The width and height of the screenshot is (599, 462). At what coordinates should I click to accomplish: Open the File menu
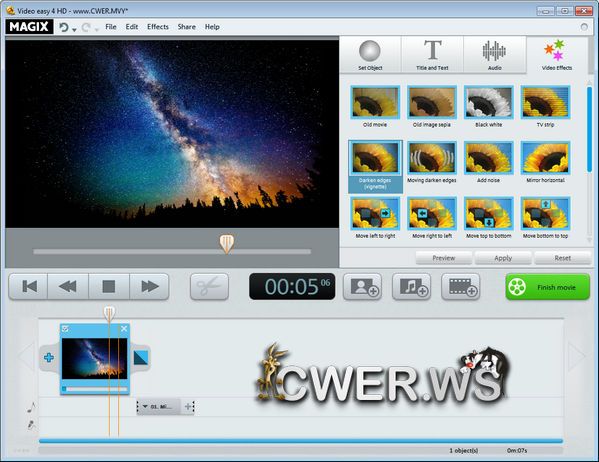[111, 27]
